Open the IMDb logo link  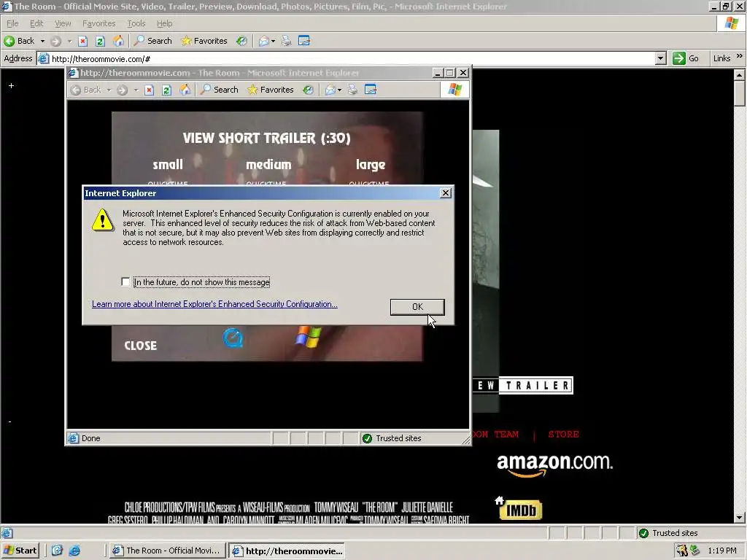[x=521, y=510]
